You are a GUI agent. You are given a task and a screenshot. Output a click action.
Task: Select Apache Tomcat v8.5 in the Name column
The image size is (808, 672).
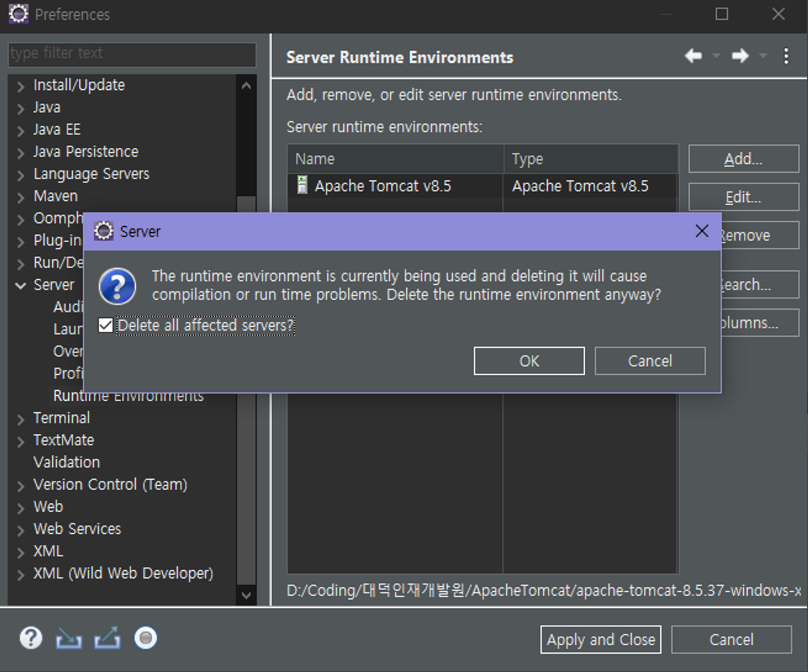point(383,186)
